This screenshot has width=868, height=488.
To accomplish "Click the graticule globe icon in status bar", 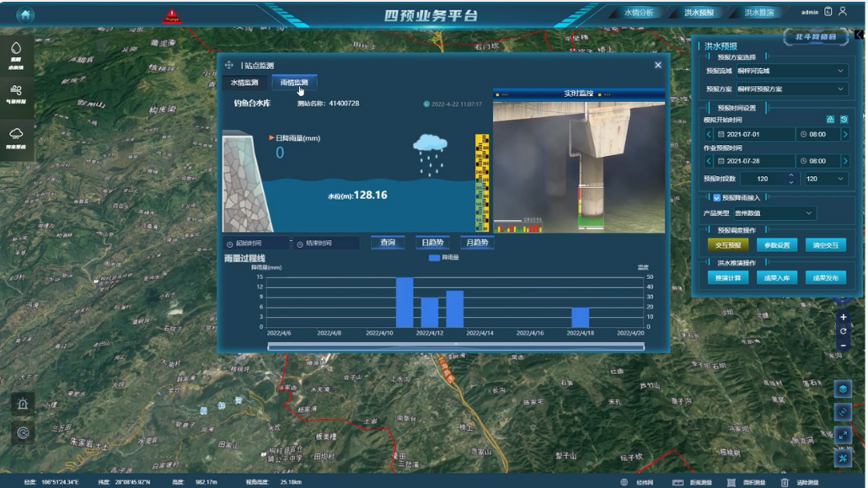I will coord(624,482).
